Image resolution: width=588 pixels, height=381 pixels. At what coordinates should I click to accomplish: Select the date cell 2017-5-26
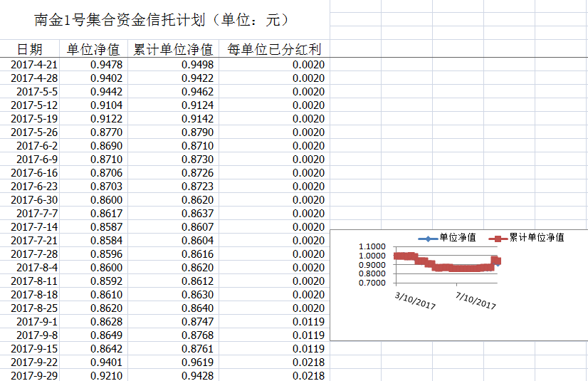(x=34, y=132)
